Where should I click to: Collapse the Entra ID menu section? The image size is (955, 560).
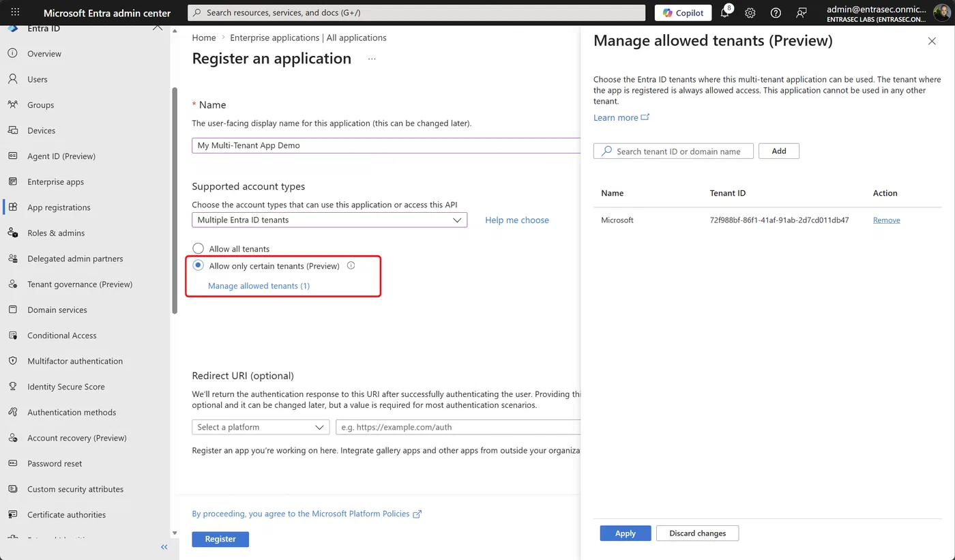point(157,28)
